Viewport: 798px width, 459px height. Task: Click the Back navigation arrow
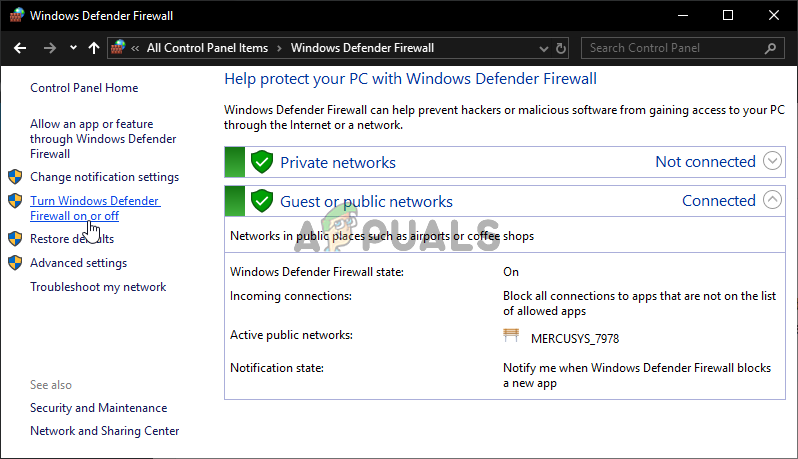[19, 48]
